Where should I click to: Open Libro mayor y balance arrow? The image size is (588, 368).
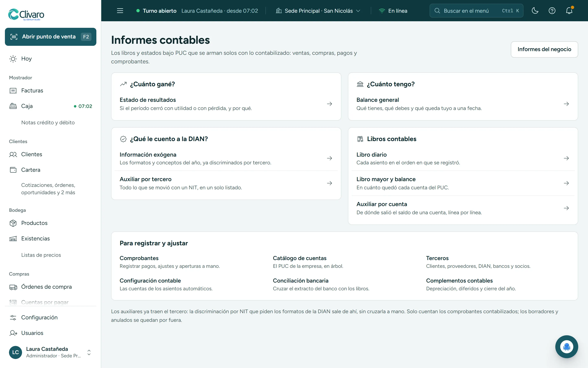[x=566, y=183]
